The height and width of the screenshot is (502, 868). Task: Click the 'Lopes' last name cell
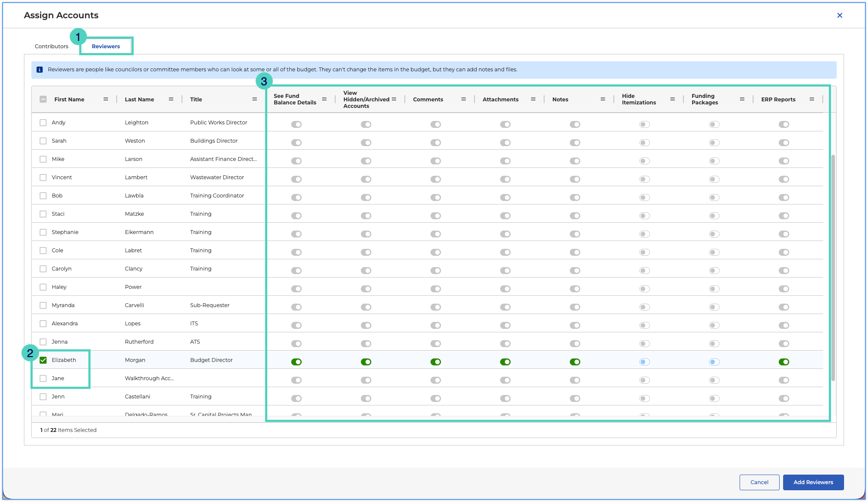[133, 324]
